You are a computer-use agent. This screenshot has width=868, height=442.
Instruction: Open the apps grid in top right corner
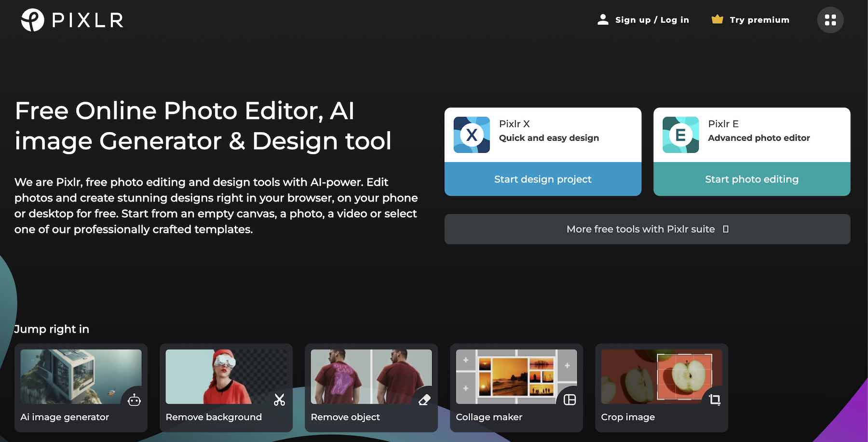coord(830,20)
